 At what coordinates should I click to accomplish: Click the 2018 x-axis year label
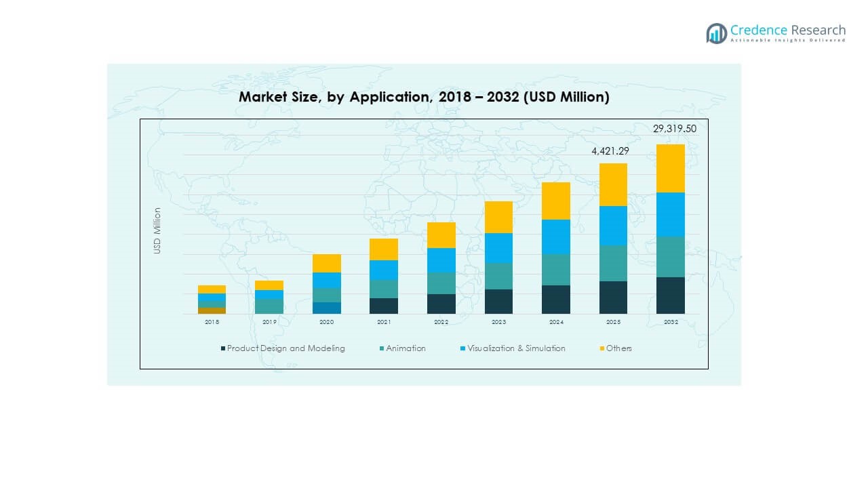[212, 322]
